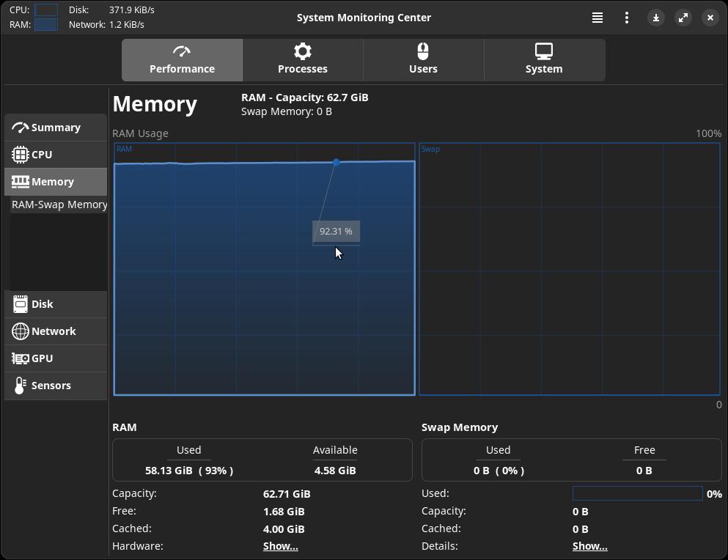This screenshot has height=560, width=728.
Task: Click the Swap usage graph area
Action: tap(569, 269)
